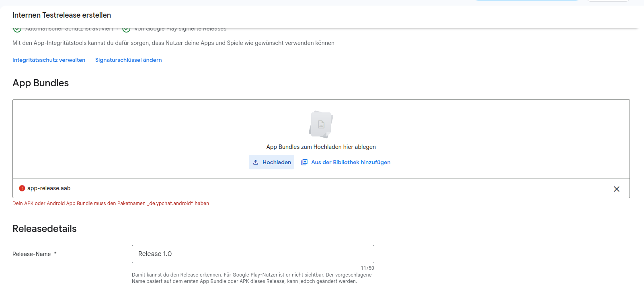Click the App Bundles heading

[41, 83]
